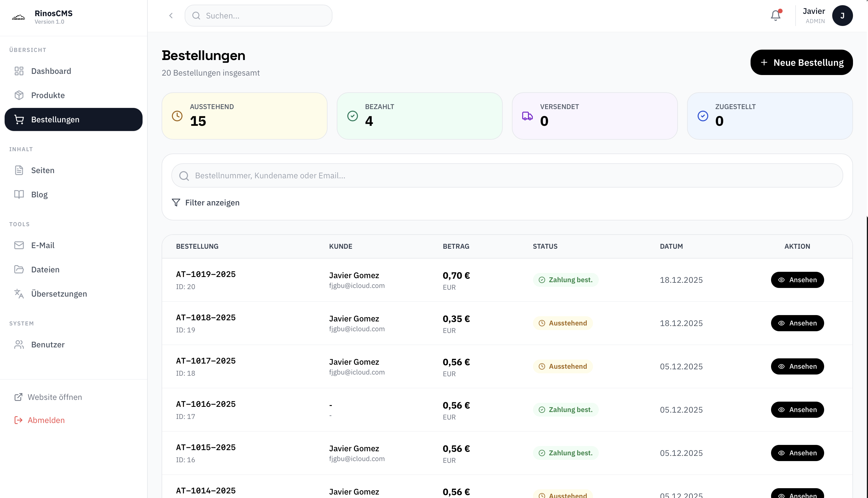This screenshot has width=868, height=498.
Task: Collapse sidebar with back chevron
Action: tap(171, 16)
